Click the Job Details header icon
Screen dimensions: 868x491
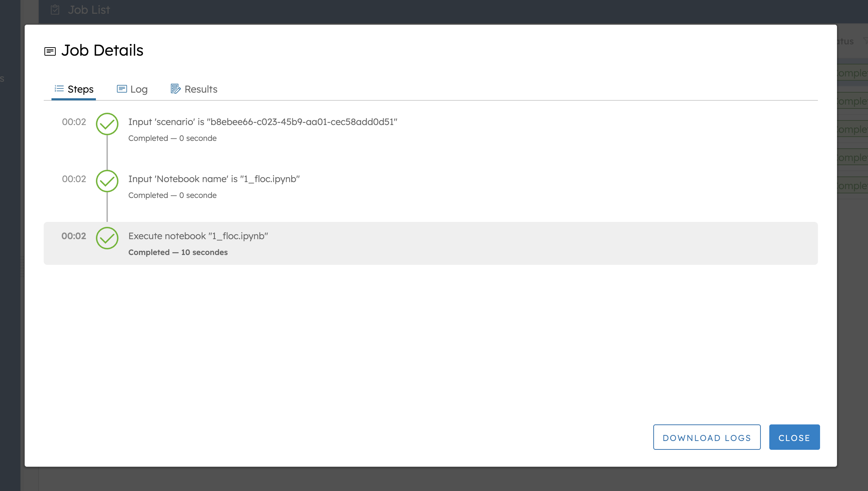coord(50,51)
